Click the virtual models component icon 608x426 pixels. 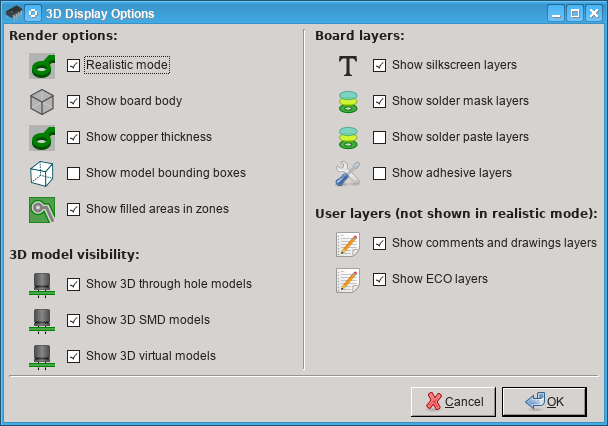pos(42,357)
